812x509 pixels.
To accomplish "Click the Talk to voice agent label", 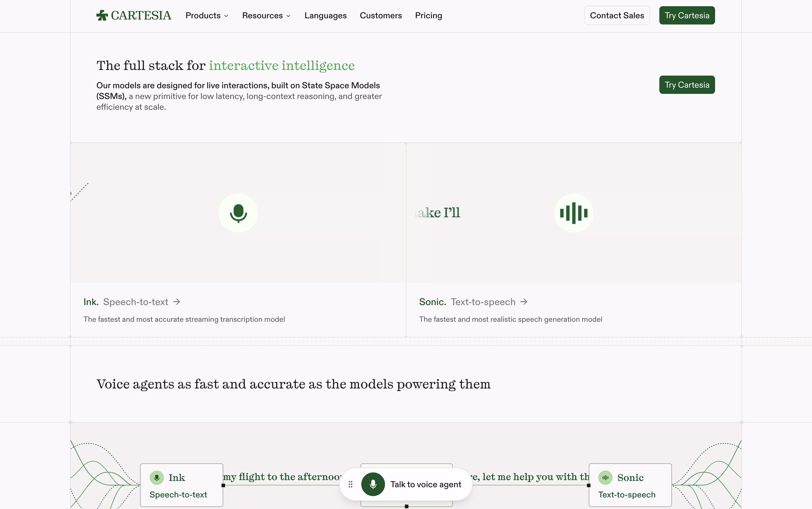I will [426, 485].
